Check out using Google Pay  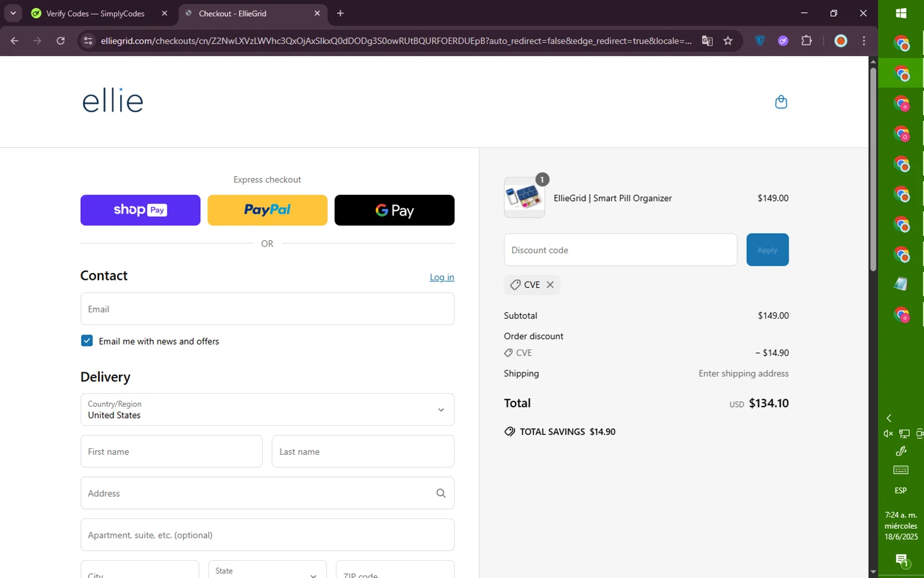pyautogui.click(x=394, y=210)
